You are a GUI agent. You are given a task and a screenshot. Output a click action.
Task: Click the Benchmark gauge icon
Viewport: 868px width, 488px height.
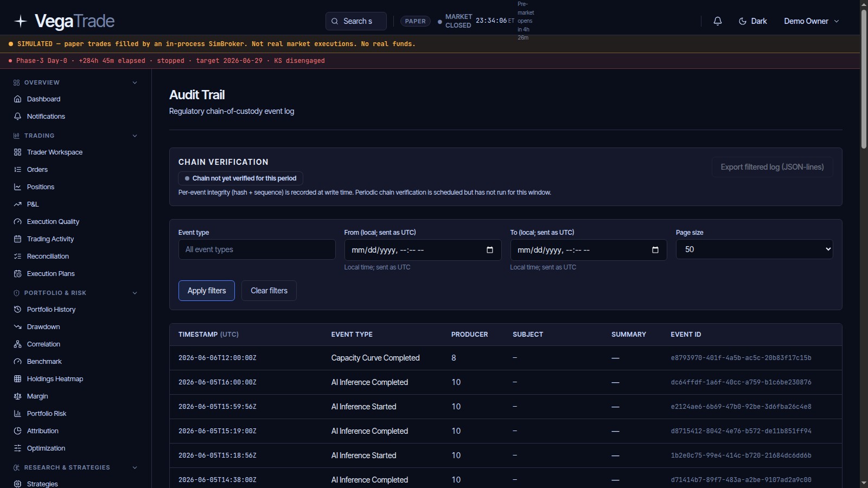(x=17, y=362)
